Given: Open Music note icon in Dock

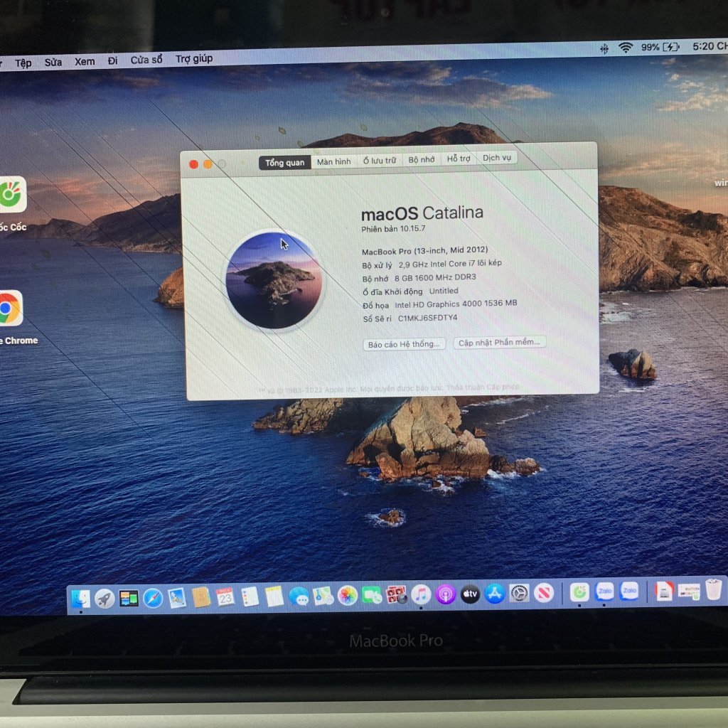Looking at the screenshot, I should (x=421, y=594).
